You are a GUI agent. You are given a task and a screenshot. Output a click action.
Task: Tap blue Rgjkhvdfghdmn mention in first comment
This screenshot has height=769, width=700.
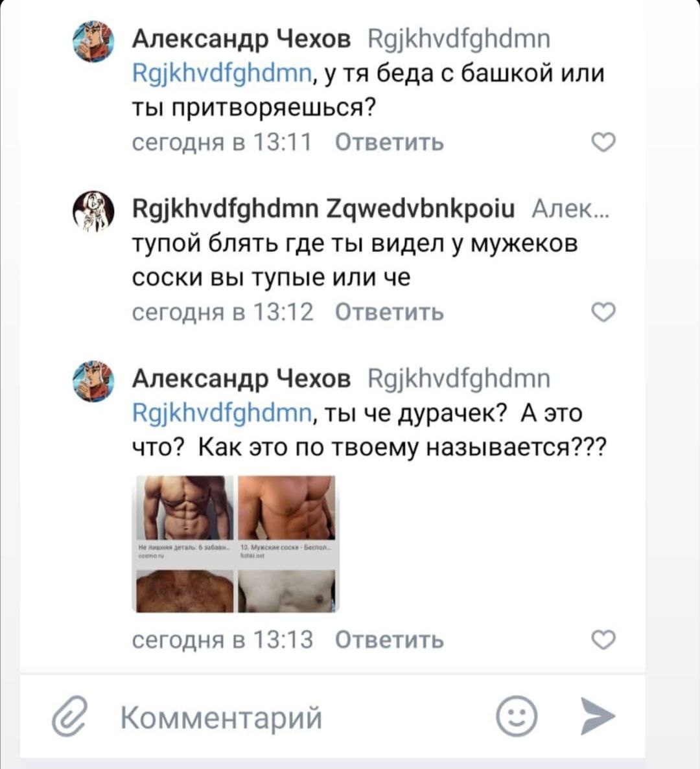pyautogui.click(x=222, y=74)
